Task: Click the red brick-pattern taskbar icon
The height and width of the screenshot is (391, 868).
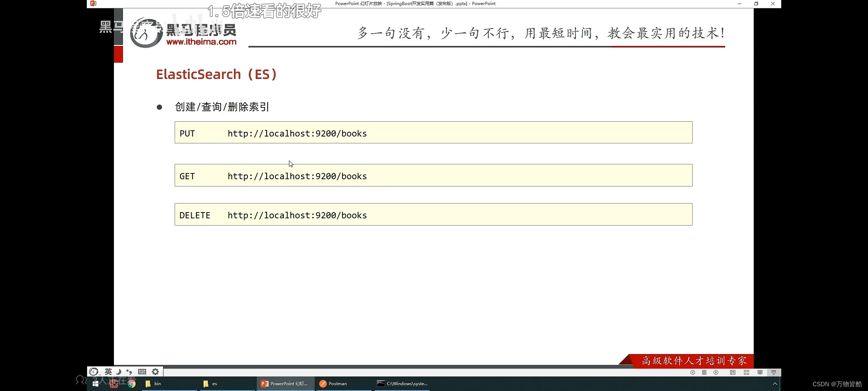Action: pos(114,384)
